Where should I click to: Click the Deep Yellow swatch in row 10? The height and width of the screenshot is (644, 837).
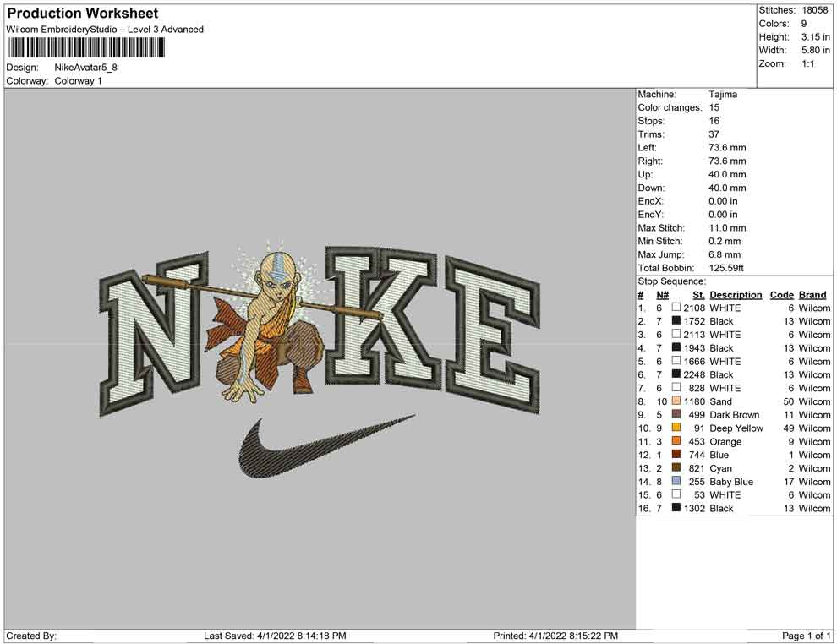[x=676, y=428]
